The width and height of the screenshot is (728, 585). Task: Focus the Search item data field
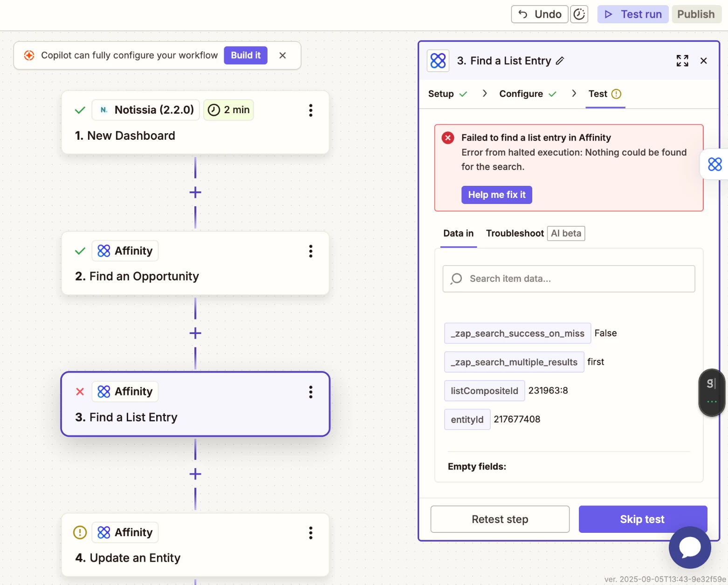(x=569, y=279)
